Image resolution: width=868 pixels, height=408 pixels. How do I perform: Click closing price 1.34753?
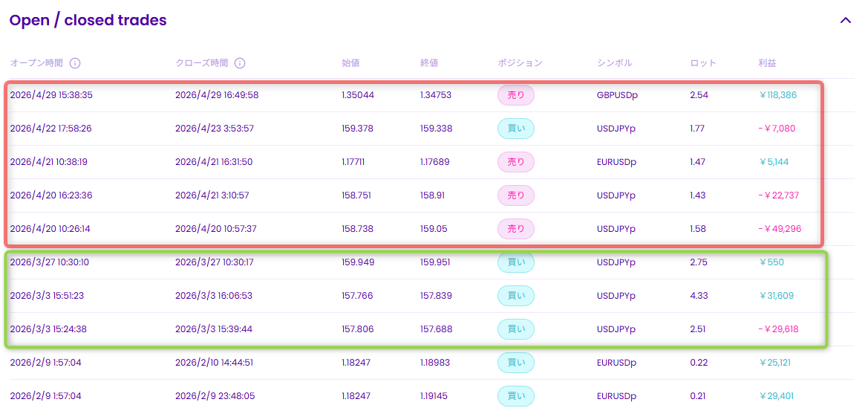pos(436,95)
